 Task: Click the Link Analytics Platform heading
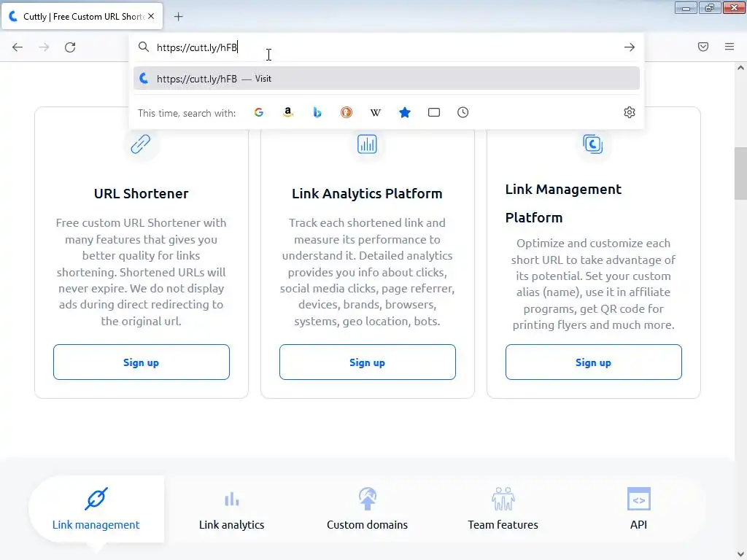(x=368, y=193)
